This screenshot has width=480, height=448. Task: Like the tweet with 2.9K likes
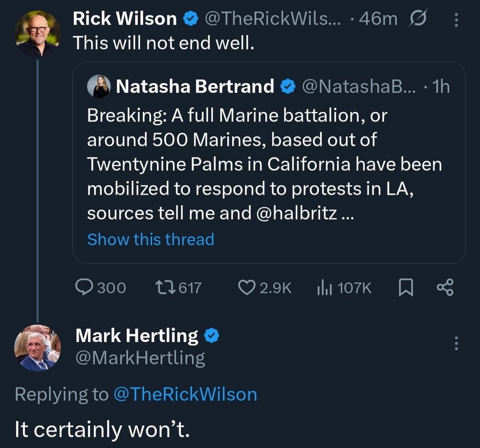point(246,287)
